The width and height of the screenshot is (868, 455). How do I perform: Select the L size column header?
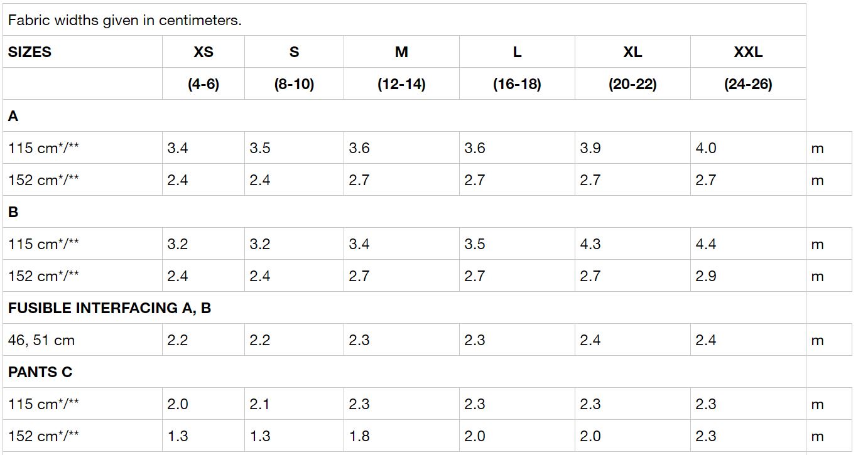point(517,51)
